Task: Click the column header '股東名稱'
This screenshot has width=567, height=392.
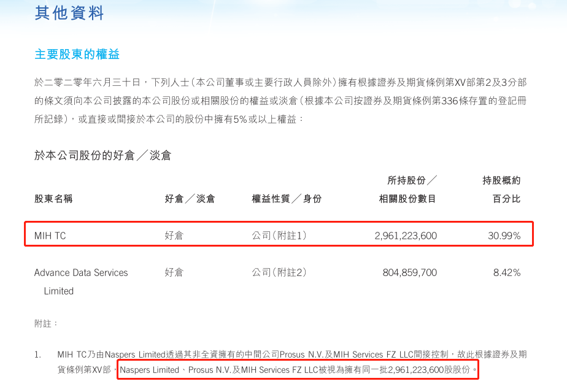Action: point(53,199)
